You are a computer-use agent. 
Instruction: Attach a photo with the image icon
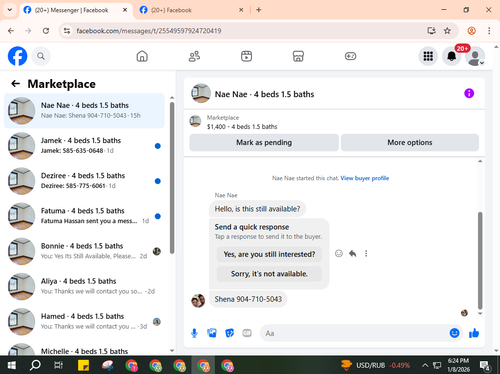pyautogui.click(x=212, y=333)
